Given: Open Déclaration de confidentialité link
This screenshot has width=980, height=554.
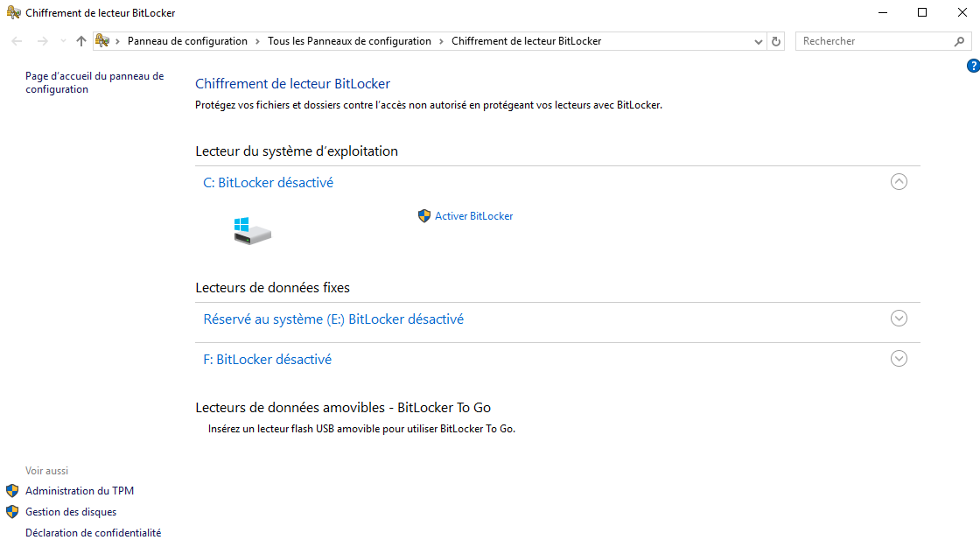Looking at the screenshot, I should pos(93,533).
